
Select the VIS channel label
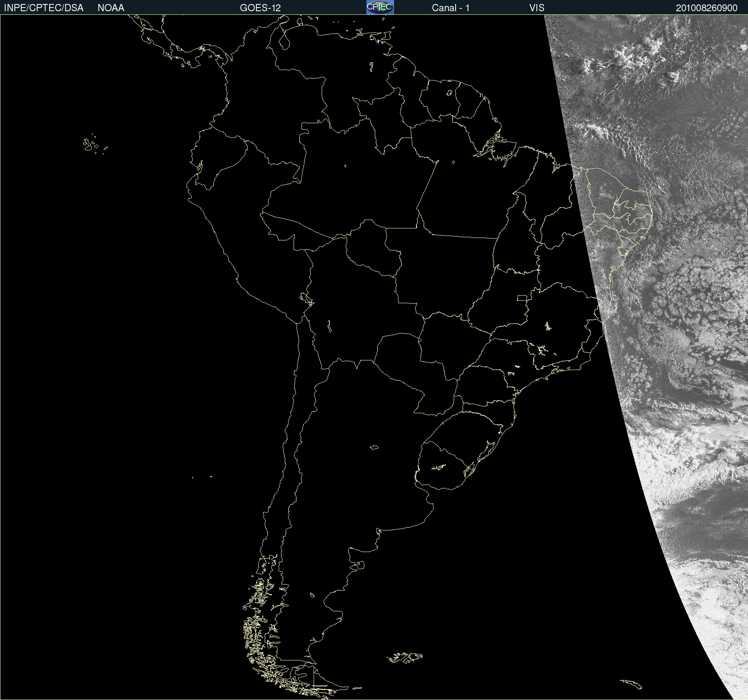537,8
